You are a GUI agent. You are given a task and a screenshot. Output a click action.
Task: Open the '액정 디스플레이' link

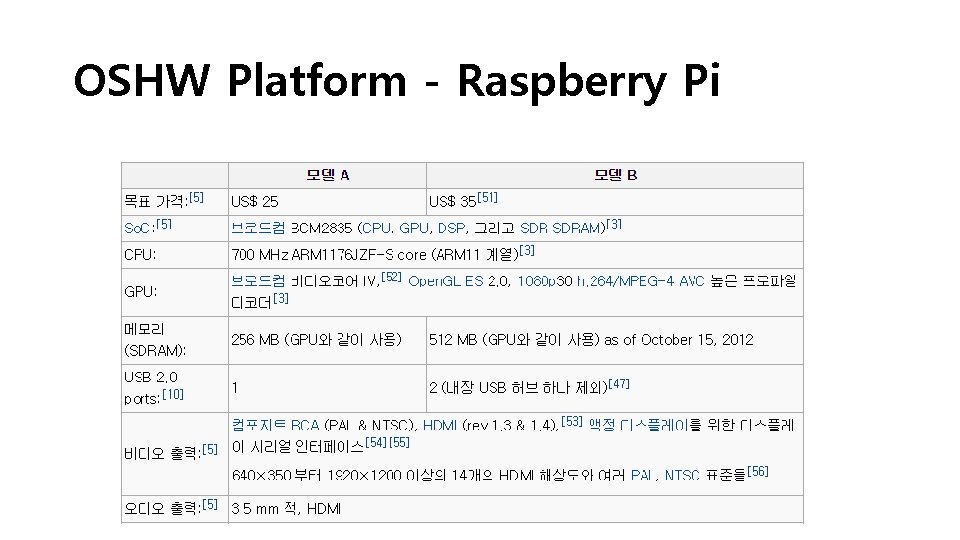(639, 425)
